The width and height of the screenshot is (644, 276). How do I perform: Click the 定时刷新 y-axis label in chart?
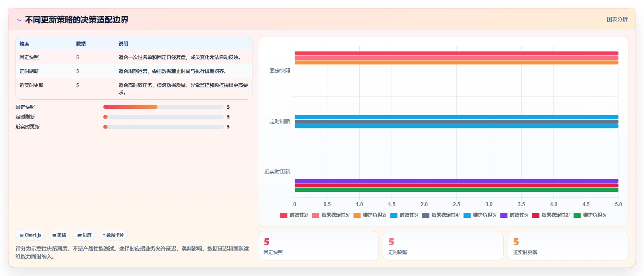280,121
